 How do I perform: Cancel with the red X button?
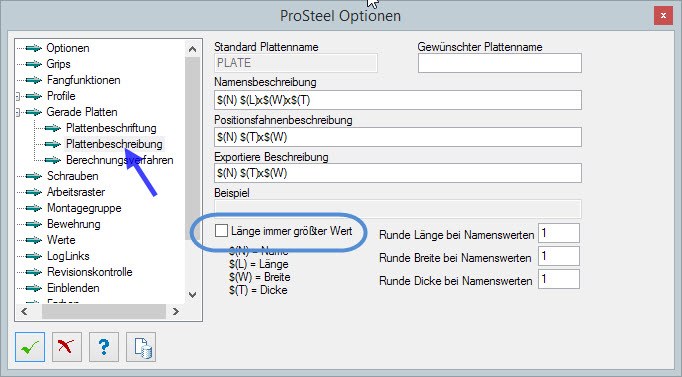[67, 347]
